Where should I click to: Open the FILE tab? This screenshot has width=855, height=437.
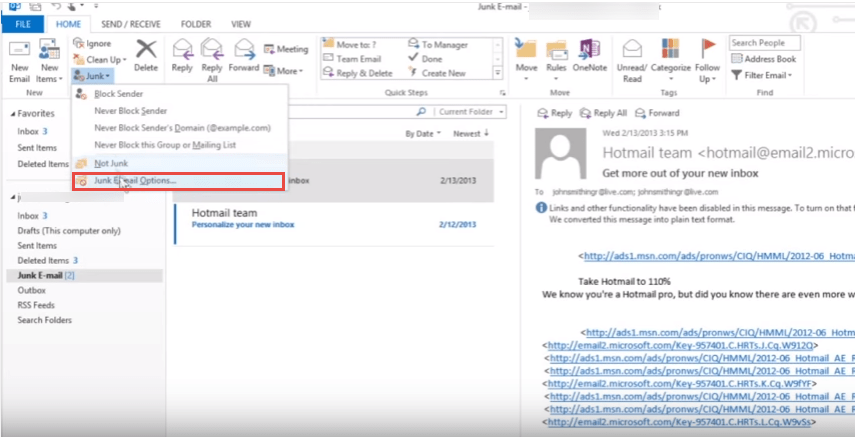click(x=23, y=24)
